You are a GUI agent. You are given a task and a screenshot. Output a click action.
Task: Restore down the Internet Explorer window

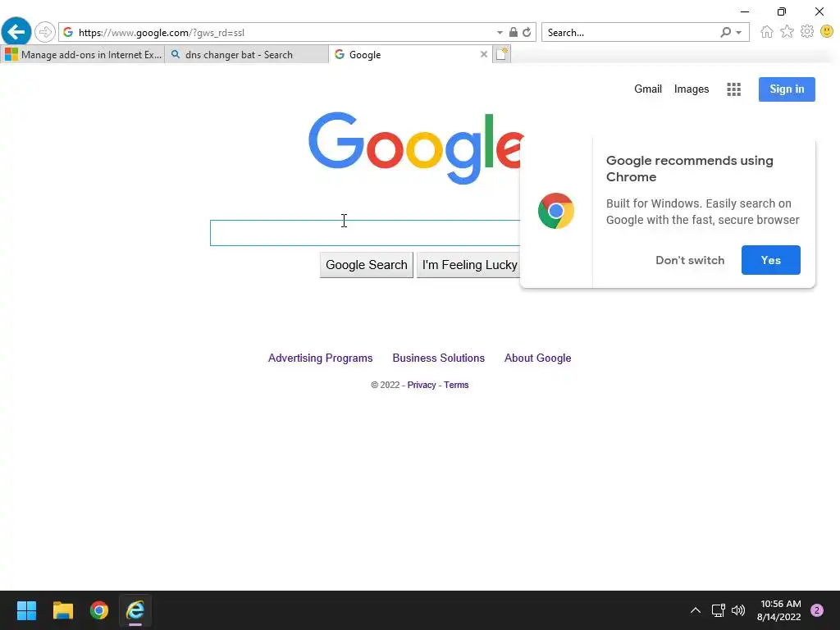(782, 11)
